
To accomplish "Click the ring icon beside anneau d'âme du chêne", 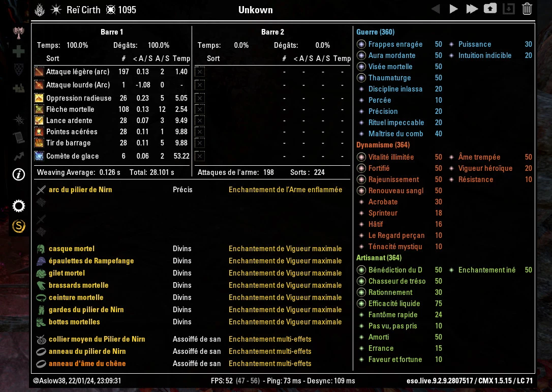I will pos(41,364).
